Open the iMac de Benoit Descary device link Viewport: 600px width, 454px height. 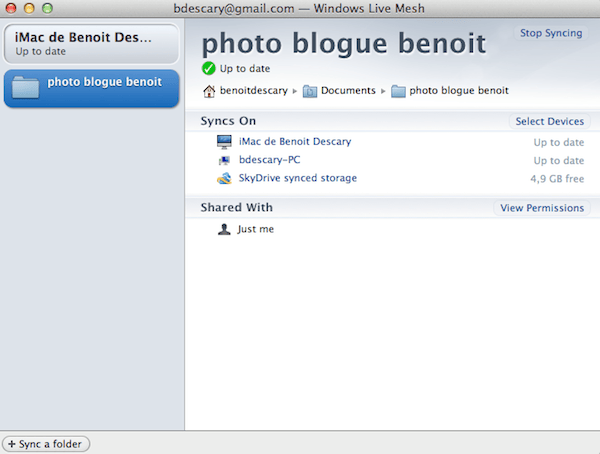click(x=295, y=142)
